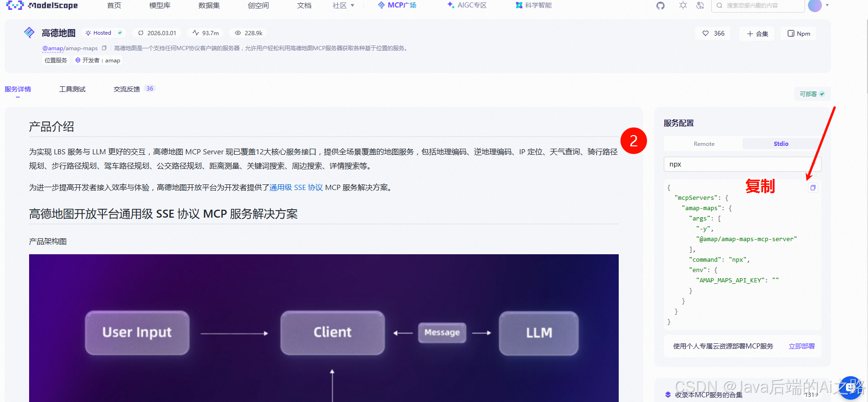Open the 模型库 model library
The width and height of the screenshot is (868, 402).
160,5
